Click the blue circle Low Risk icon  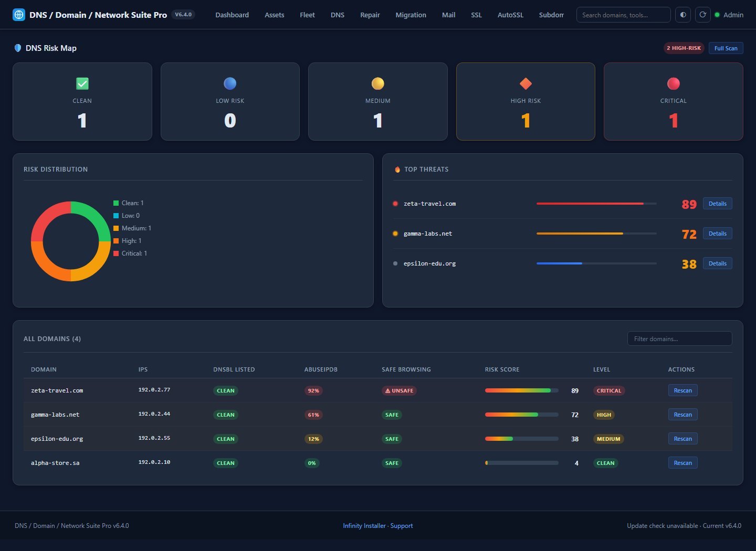[x=230, y=83]
